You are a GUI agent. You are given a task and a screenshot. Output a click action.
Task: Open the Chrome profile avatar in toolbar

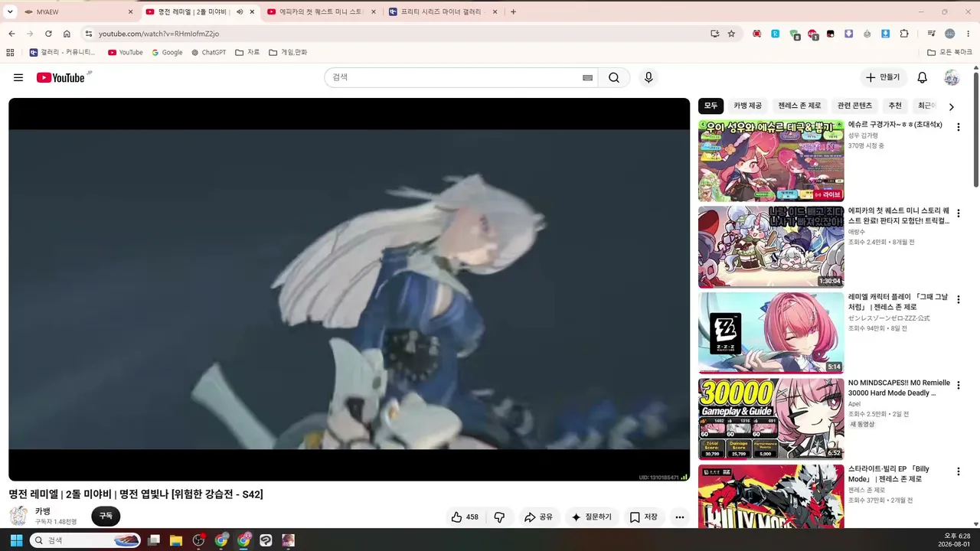[950, 34]
